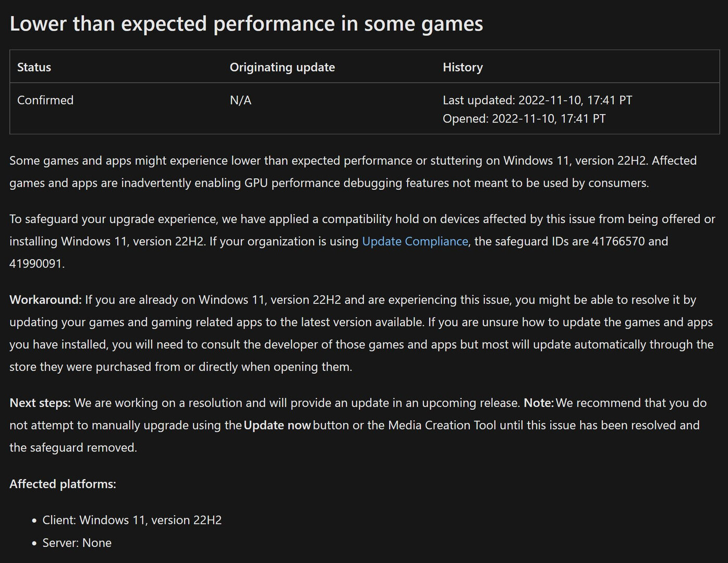Click the History column header
The width and height of the screenshot is (728, 563).
(x=463, y=67)
